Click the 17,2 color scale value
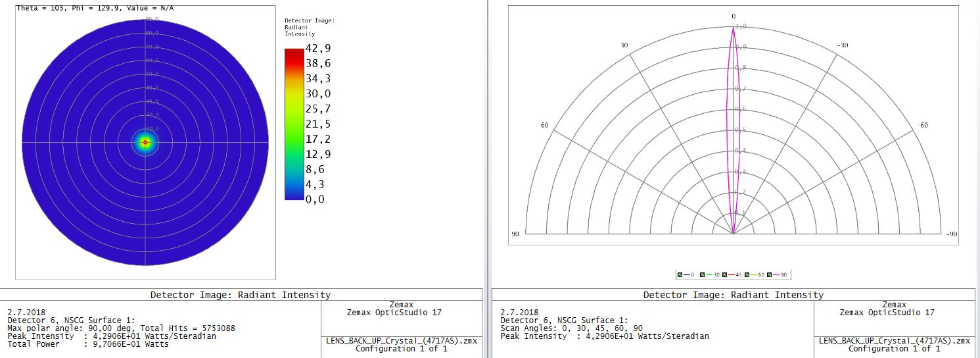The width and height of the screenshot is (980, 358). (317, 140)
